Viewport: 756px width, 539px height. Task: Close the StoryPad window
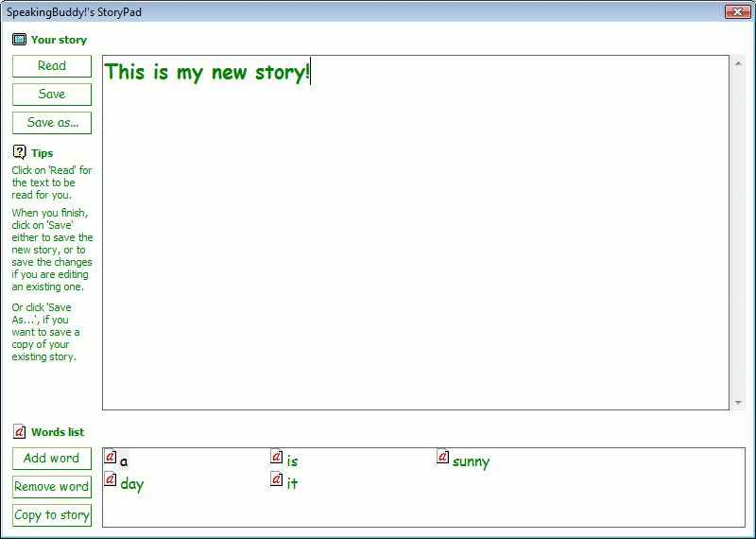click(737, 12)
